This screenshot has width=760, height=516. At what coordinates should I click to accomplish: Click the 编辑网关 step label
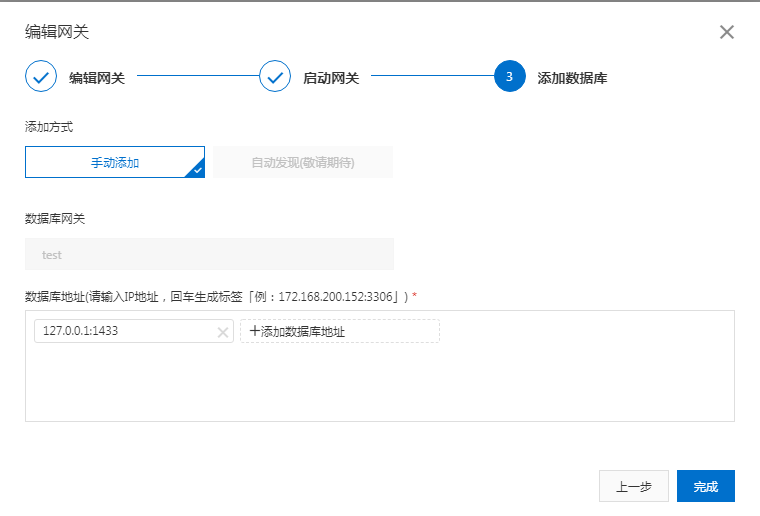[97, 78]
